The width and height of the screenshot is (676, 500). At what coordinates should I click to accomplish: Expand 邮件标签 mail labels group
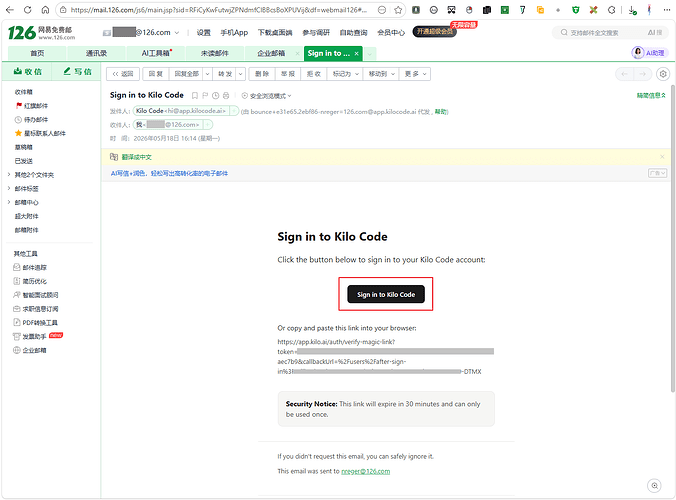9,188
